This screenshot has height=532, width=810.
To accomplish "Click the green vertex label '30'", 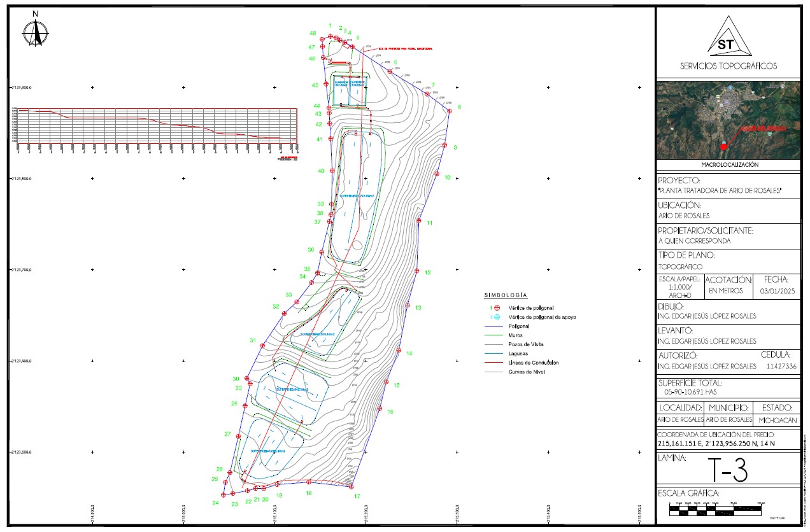I will pyautogui.click(x=236, y=379).
